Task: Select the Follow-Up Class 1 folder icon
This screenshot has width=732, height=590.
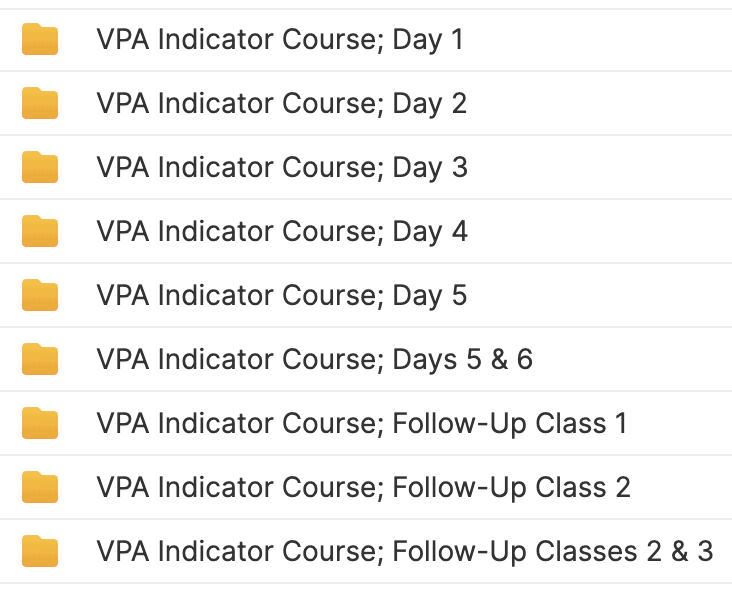Action: pyautogui.click(x=40, y=423)
